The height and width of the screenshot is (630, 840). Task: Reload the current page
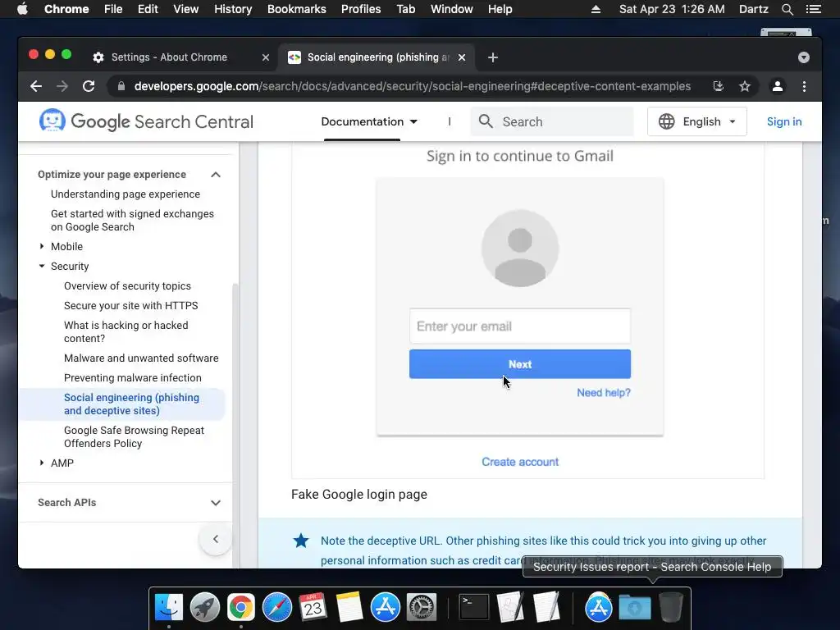[x=89, y=86]
